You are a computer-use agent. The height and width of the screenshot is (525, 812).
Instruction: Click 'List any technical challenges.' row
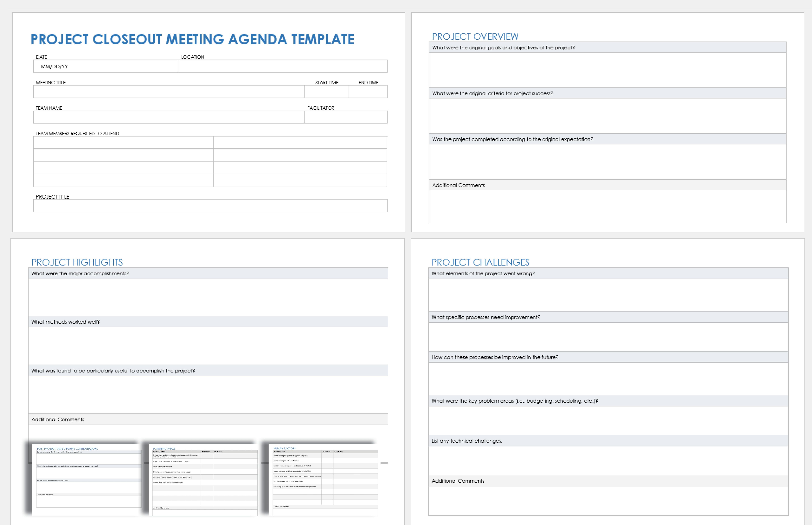[x=608, y=441]
